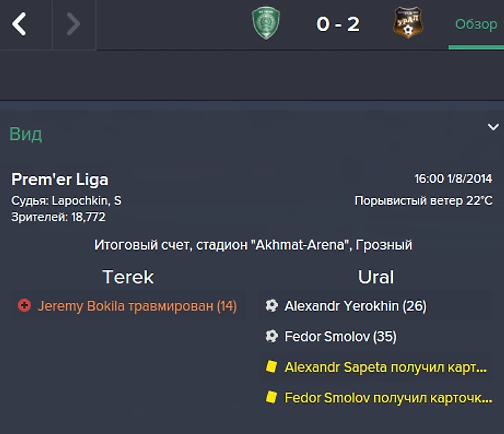Viewport: 504px width, 434px height.
Task: Open Jeremy Bokila injury event
Action: pos(137,306)
